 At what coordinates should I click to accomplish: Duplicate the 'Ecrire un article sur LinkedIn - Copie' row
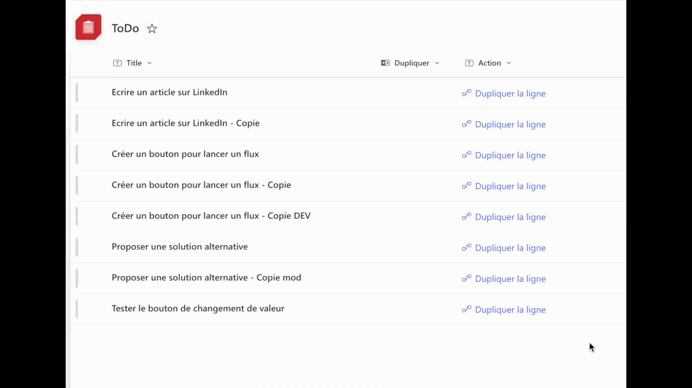click(x=504, y=124)
